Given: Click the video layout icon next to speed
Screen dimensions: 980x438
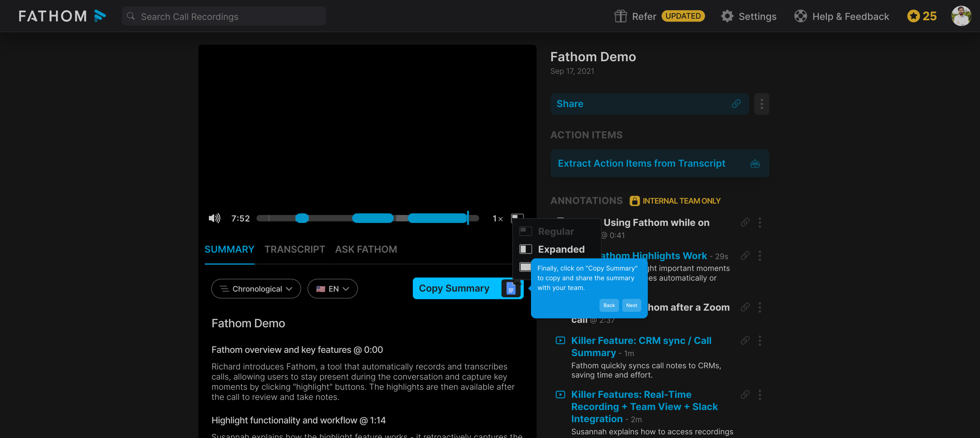Looking at the screenshot, I should click(x=517, y=218).
